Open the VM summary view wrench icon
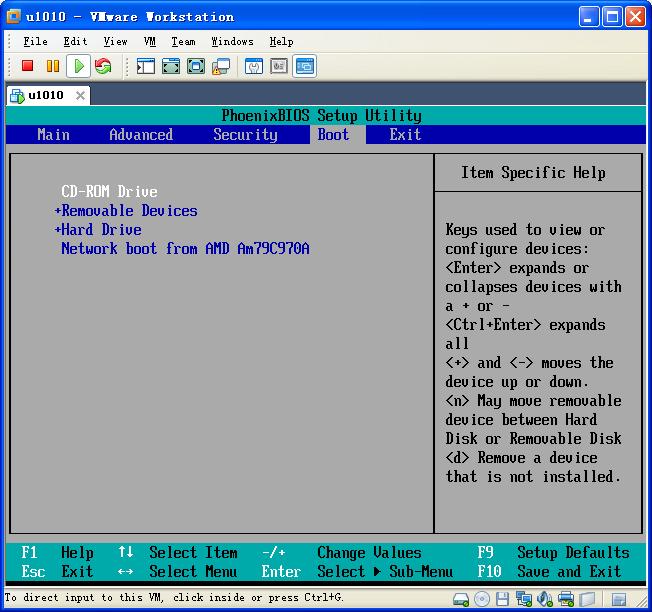652x612 pixels. [254, 66]
